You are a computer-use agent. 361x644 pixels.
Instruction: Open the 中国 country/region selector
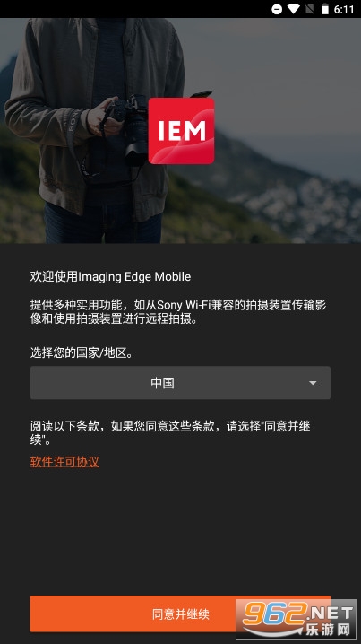pyautogui.click(x=181, y=383)
